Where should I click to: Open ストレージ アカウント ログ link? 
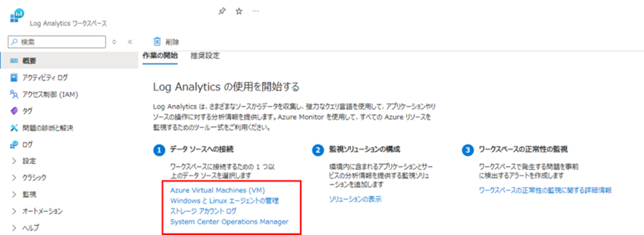click(203, 211)
